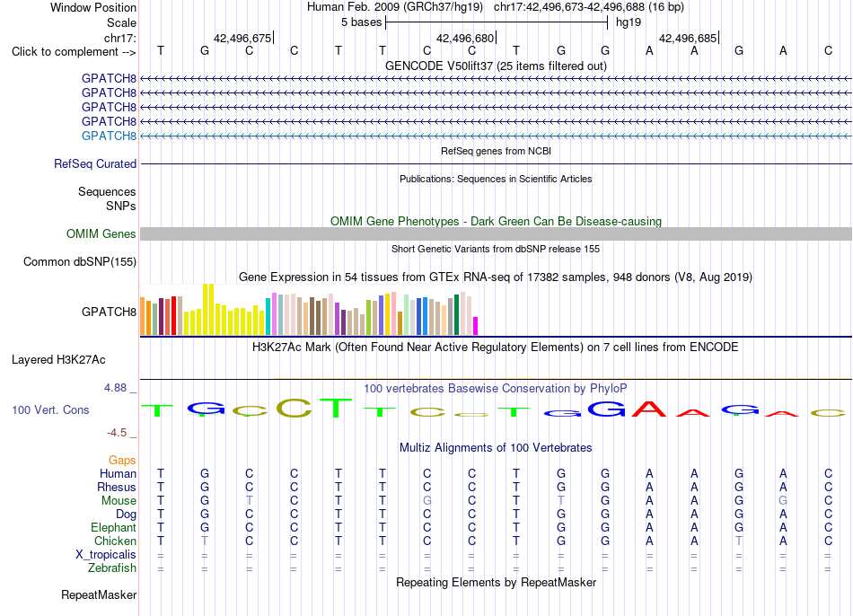Click the Window Position label
This screenshot has width=853, height=616.
[93, 7]
